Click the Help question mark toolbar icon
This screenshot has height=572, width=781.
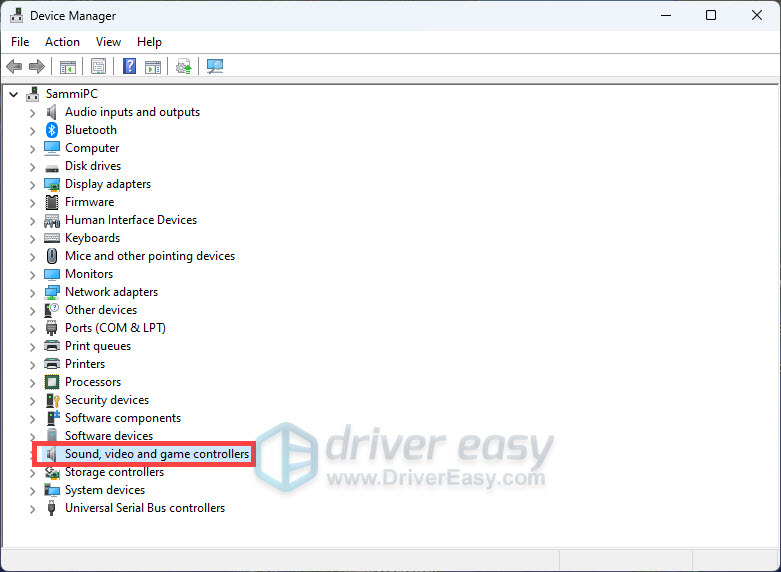pyautogui.click(x=129, y=67)
